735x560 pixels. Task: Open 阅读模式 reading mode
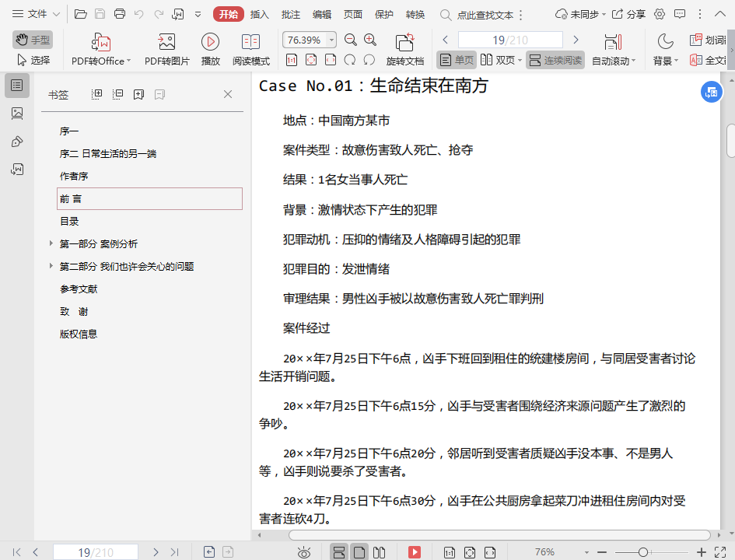coord(250,42)
